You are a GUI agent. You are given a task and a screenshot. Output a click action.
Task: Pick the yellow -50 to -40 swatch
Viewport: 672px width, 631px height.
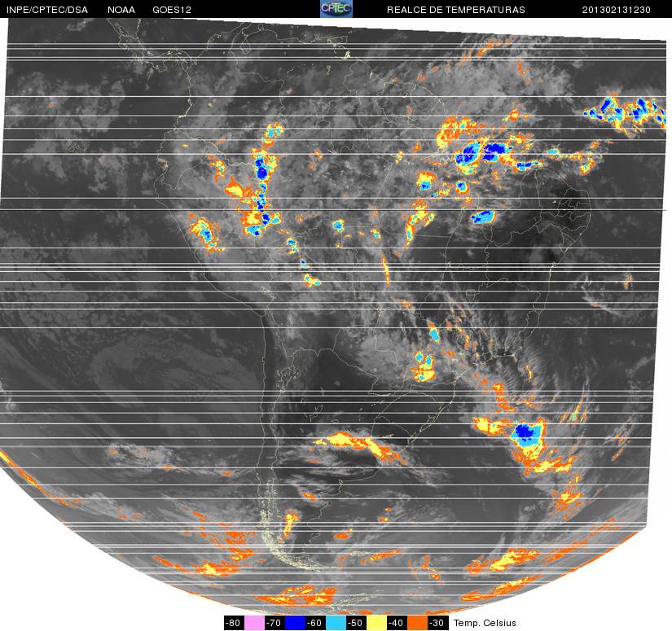point(376,623)
